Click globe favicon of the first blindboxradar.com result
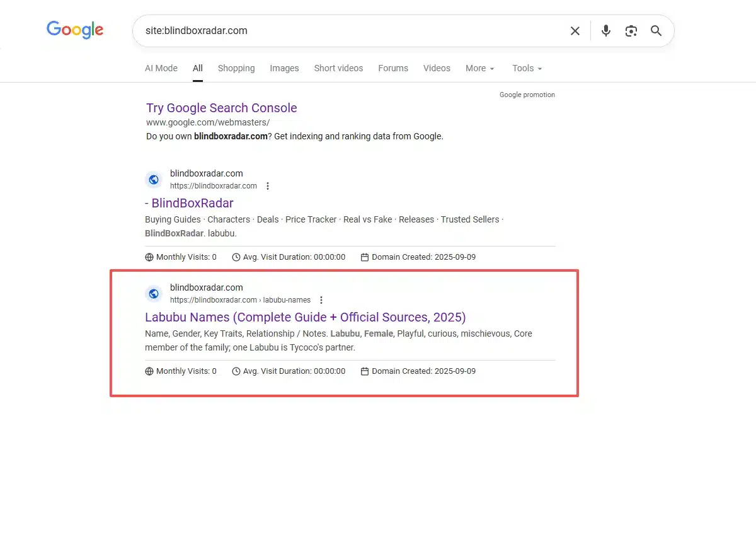The image size is (756, 539). tap(154, 180)
